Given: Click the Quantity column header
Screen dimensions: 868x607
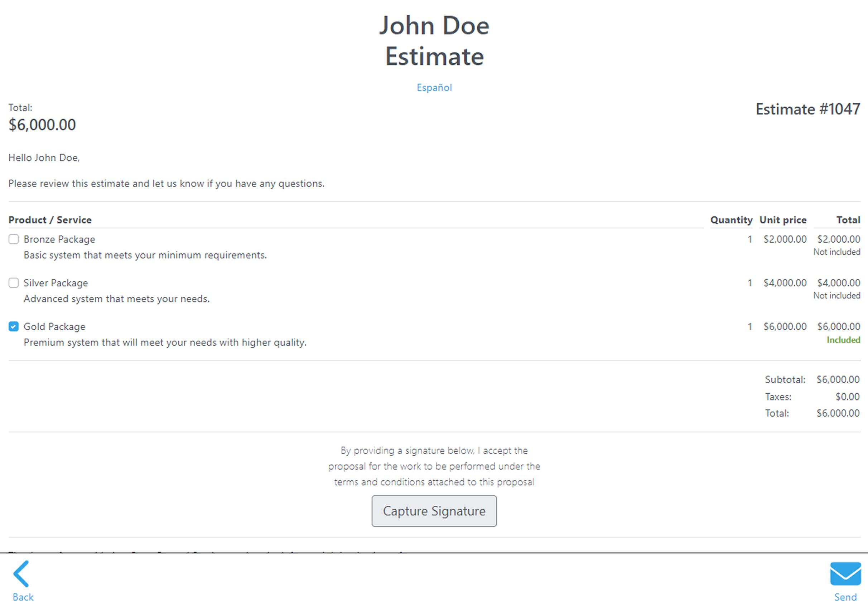Looking at the screenshot, I should click(x=731, y=220).
